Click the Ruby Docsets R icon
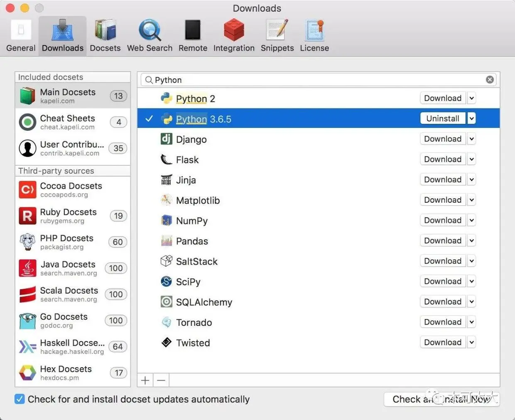The width and height of the screenshot is (515, 420). tap(27, 216)
